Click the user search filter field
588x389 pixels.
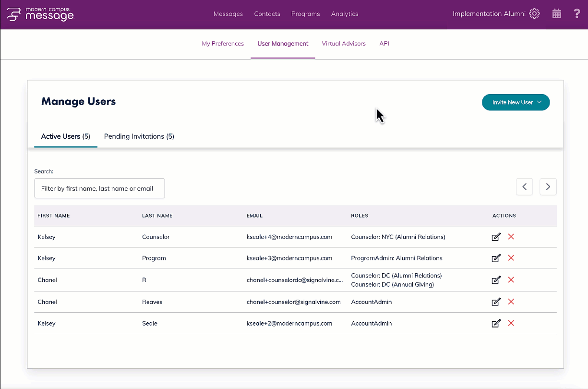(99, 188)
